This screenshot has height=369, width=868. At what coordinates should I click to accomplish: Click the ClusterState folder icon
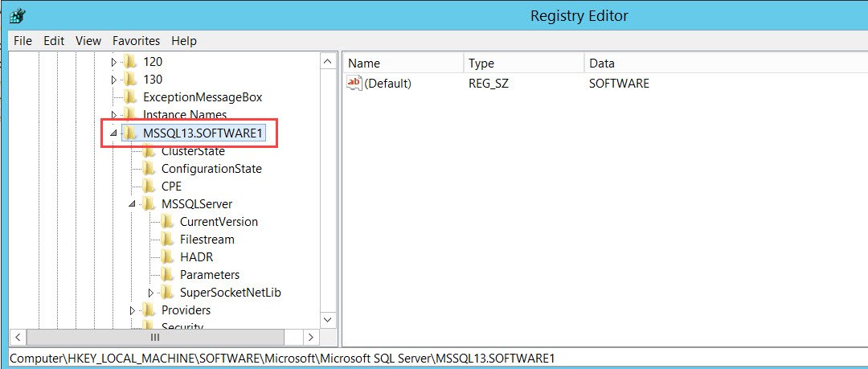149,151
